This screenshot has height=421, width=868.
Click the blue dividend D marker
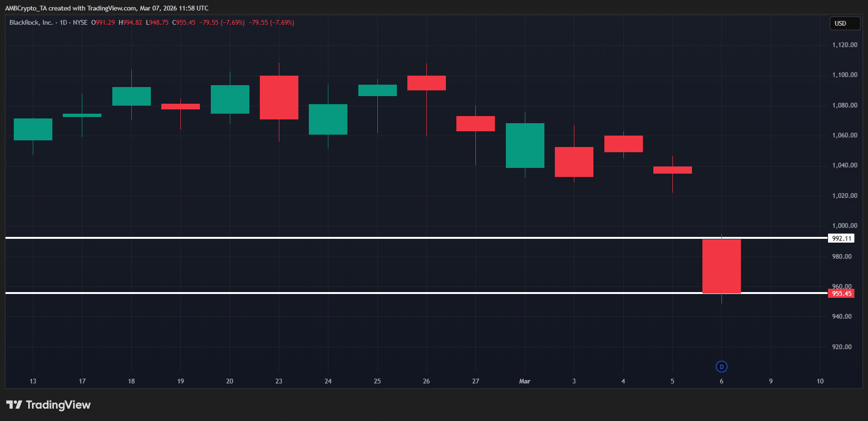(x=721, y=367)
